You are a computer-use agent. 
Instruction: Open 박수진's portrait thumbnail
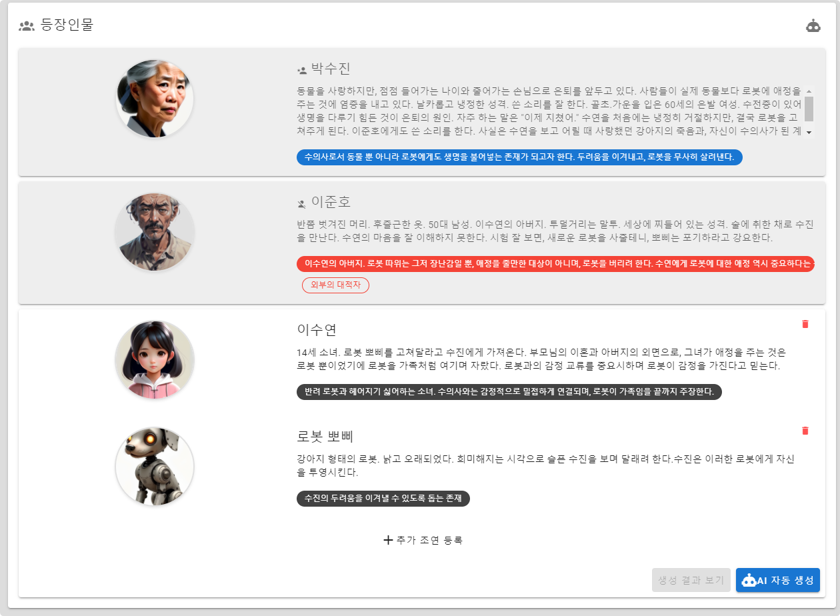click(x=155, y=99)
